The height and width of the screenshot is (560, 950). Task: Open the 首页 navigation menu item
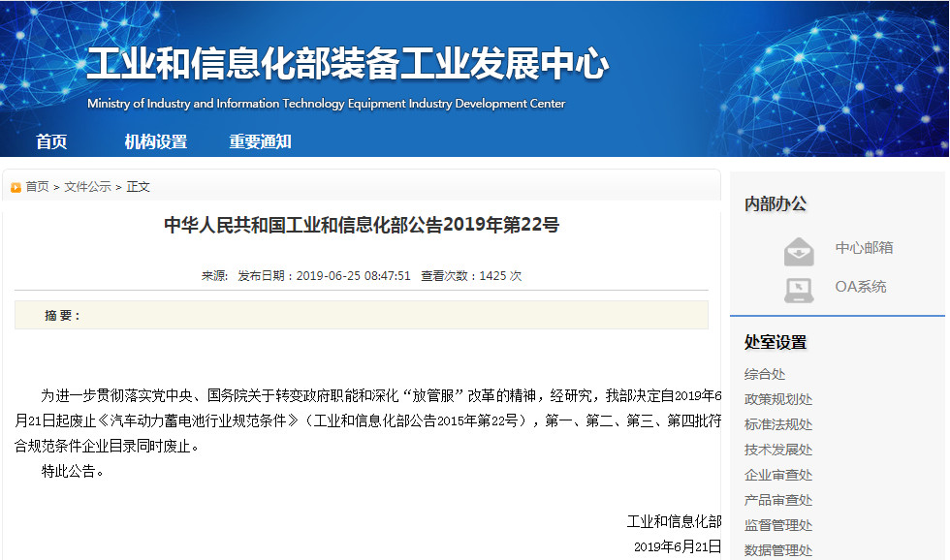[x=51, y=141]
